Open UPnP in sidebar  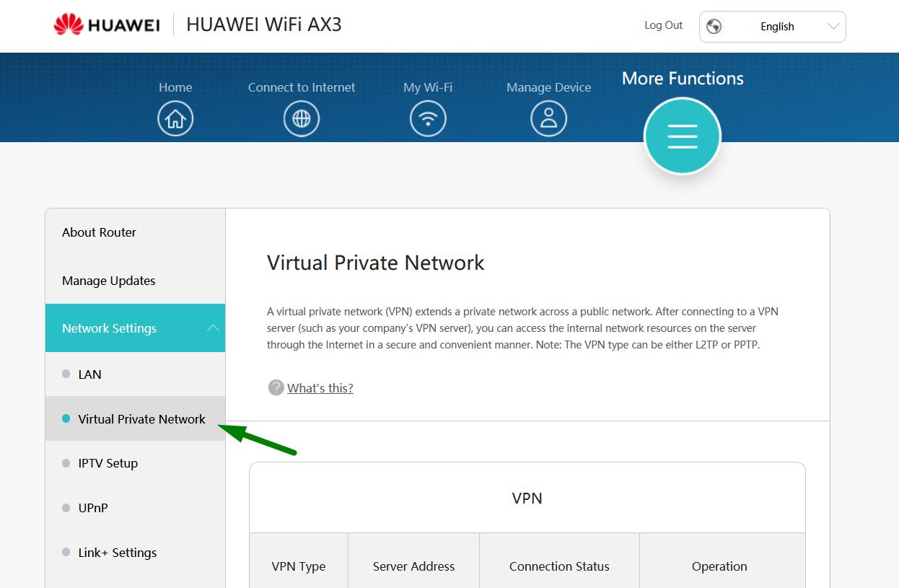tap(135, 508)
